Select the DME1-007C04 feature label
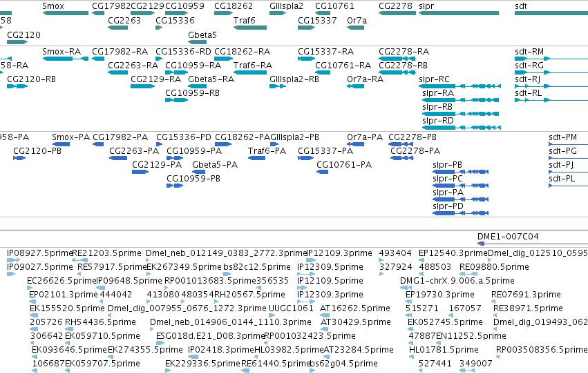The width and height of the screenshot is (588, 374). 508,236
